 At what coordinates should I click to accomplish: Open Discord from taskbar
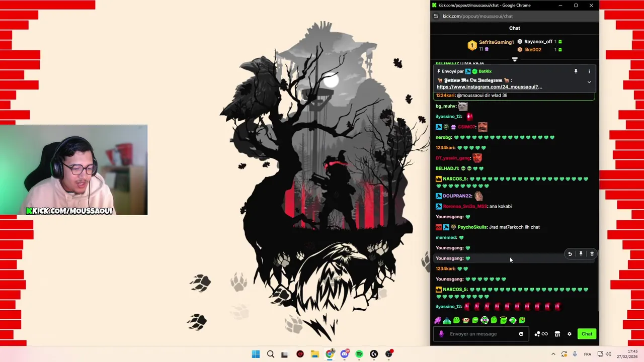click(x=344, y=354)
